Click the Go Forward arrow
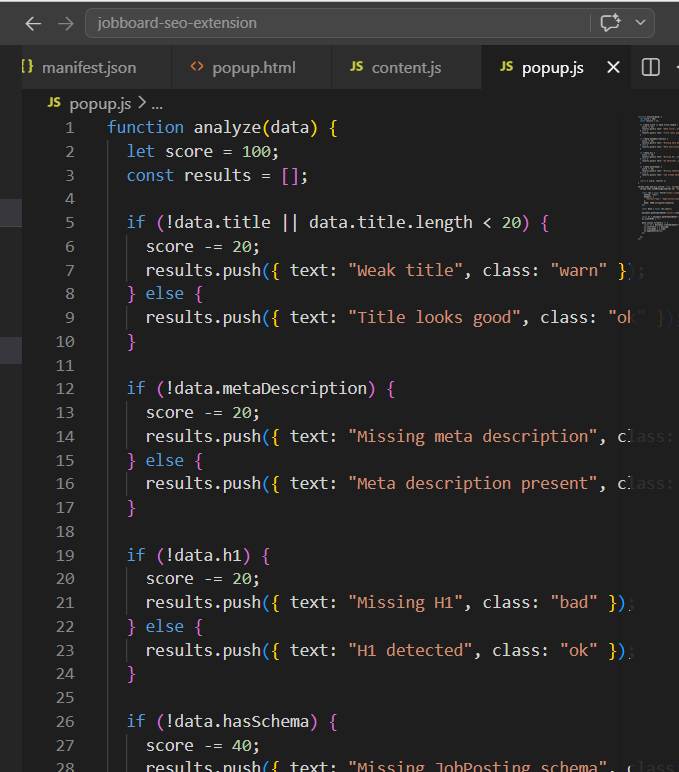Image resolution: width=679 pixels, height=772 pixels. pos(66,23)
